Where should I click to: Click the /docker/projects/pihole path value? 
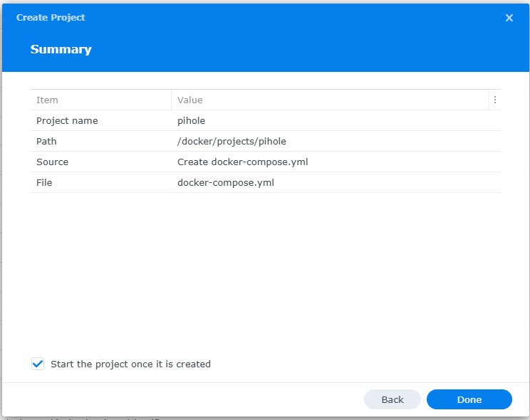[232, 142]
